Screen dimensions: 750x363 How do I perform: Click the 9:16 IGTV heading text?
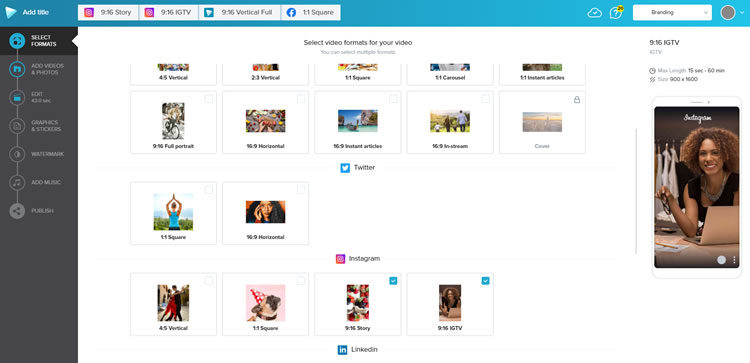coord(664,43)
